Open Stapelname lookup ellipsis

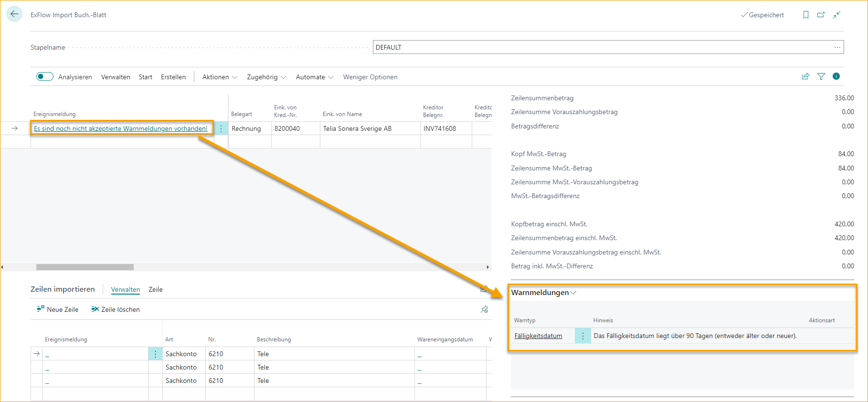(x=837, y=47)
